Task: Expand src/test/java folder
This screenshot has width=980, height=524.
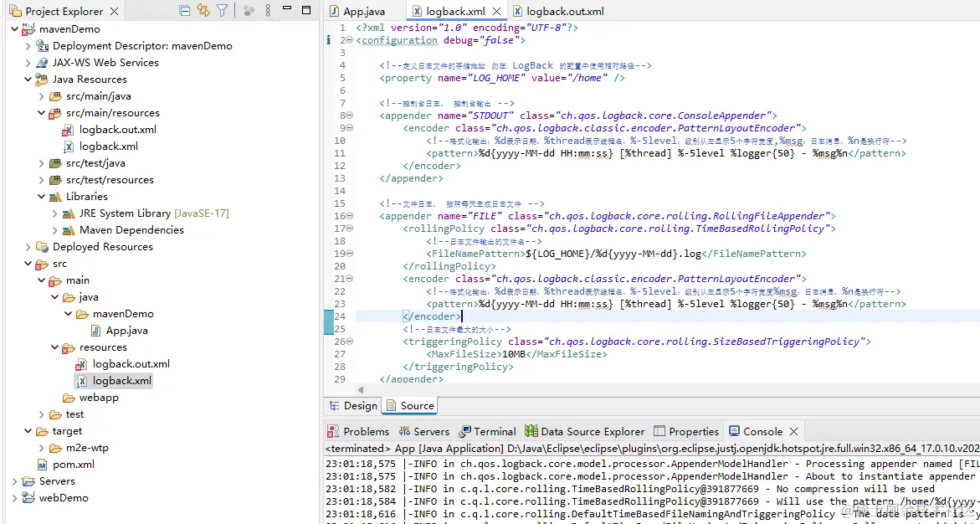Action: pyautogui.click(x=41, y=163)
